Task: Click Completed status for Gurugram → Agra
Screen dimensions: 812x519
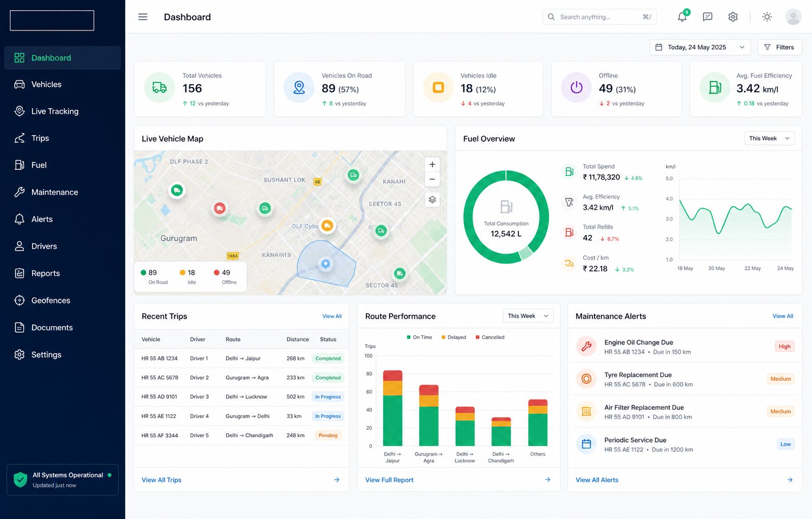Action: click(x=328, y=378)
